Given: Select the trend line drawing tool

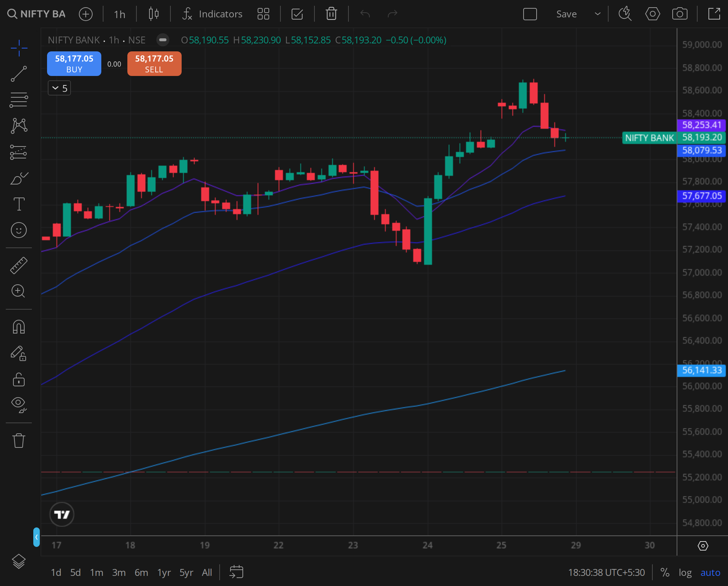Looking at the screenshot, I should pos(19,74).
